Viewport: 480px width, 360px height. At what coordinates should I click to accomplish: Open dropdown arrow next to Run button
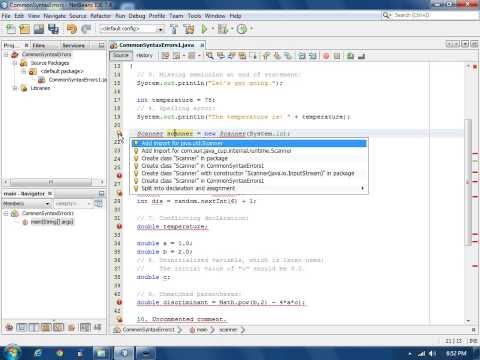[x=213, y=29]
